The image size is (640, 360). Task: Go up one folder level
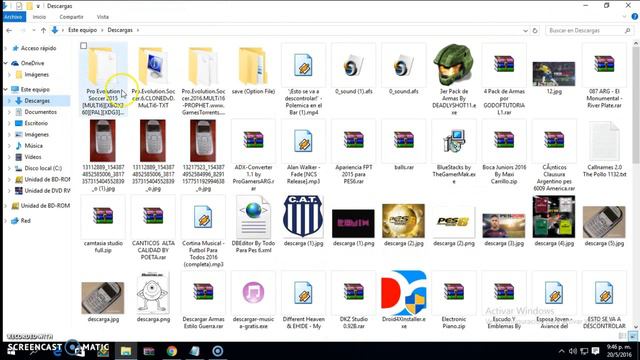pos(43,31)
